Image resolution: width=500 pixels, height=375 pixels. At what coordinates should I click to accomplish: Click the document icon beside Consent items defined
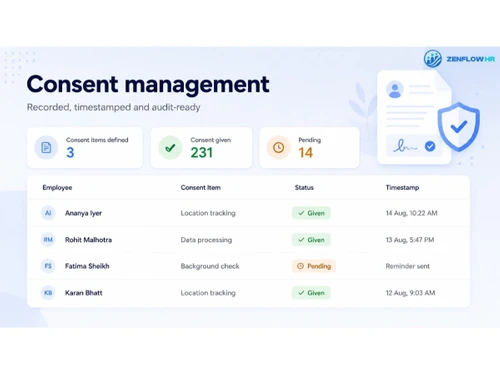(x=46, y=147)
